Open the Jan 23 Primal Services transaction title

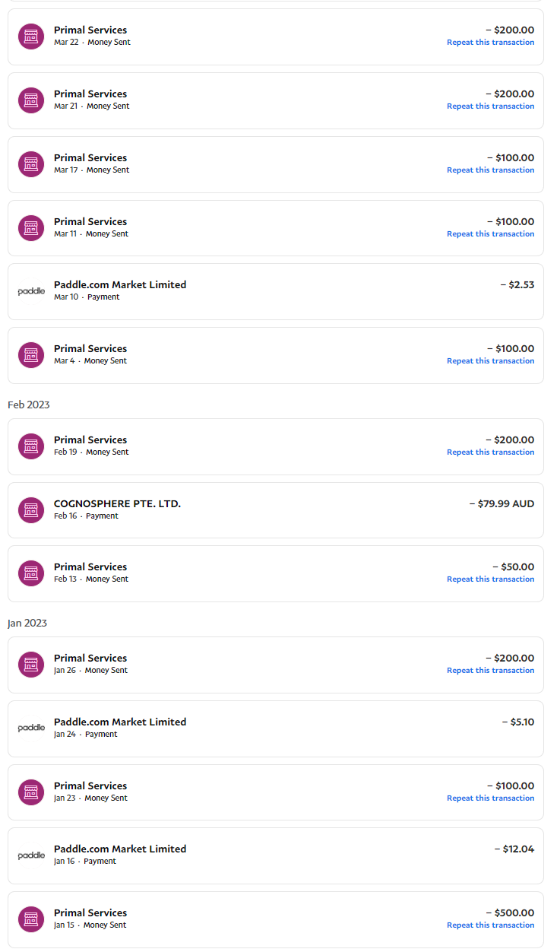point(90,786)
